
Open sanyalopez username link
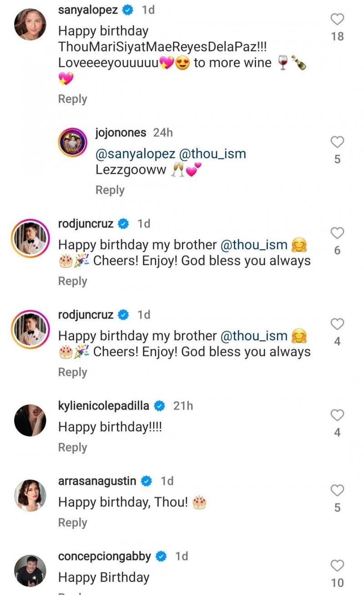click(88, 10)
